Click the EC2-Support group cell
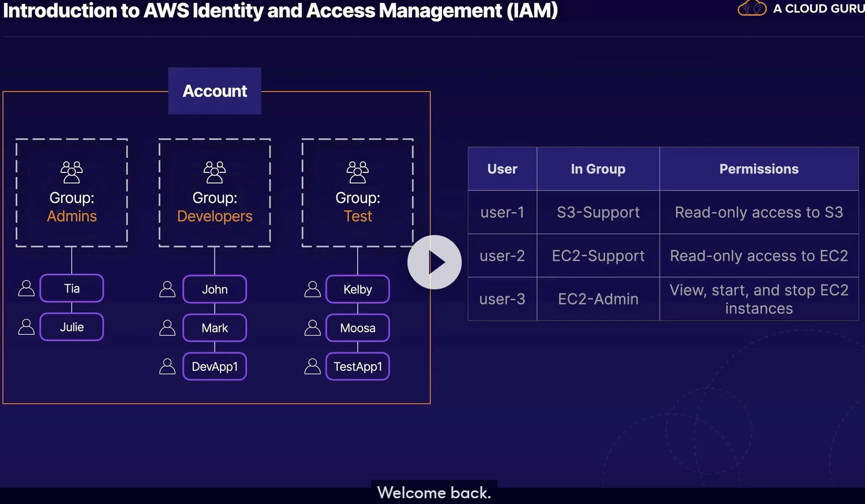 [598, 255]
